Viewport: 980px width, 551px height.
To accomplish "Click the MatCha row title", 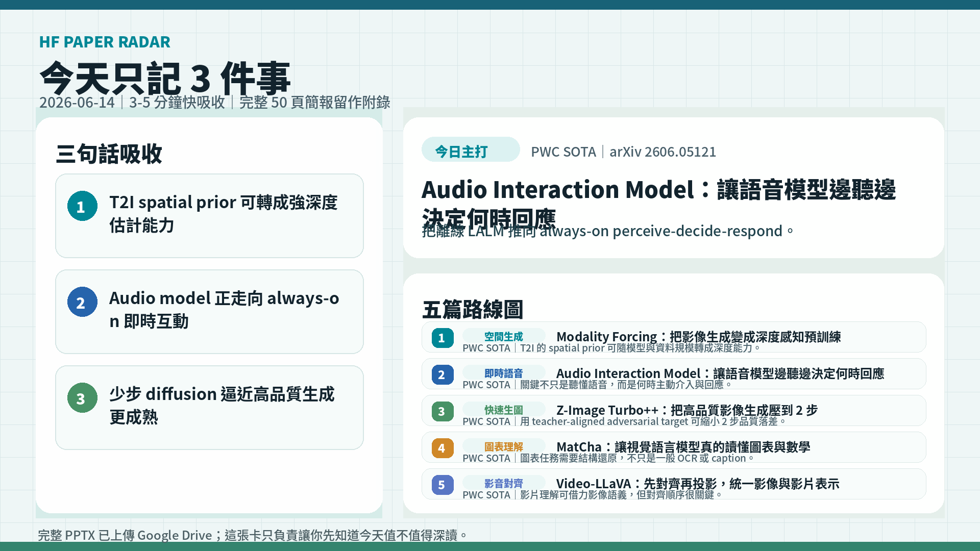I will pos(683,447).
